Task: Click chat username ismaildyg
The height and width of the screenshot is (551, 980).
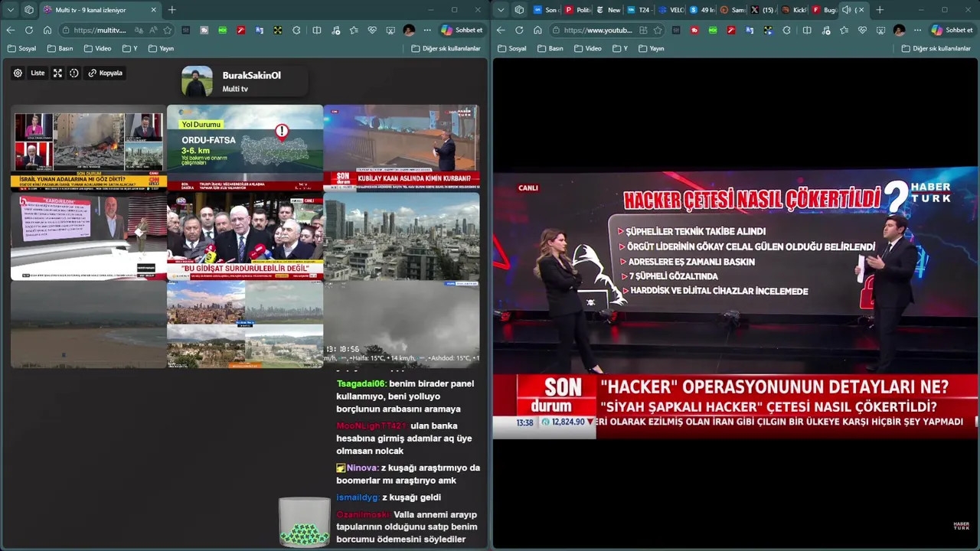Action: pyautogui.click(x=358, y=497)
